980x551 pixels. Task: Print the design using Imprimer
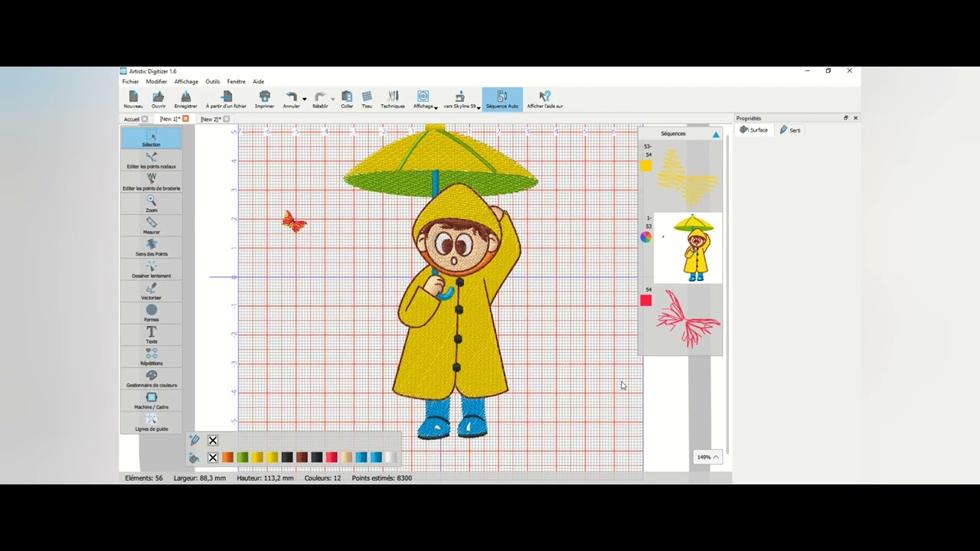point(264,99)
